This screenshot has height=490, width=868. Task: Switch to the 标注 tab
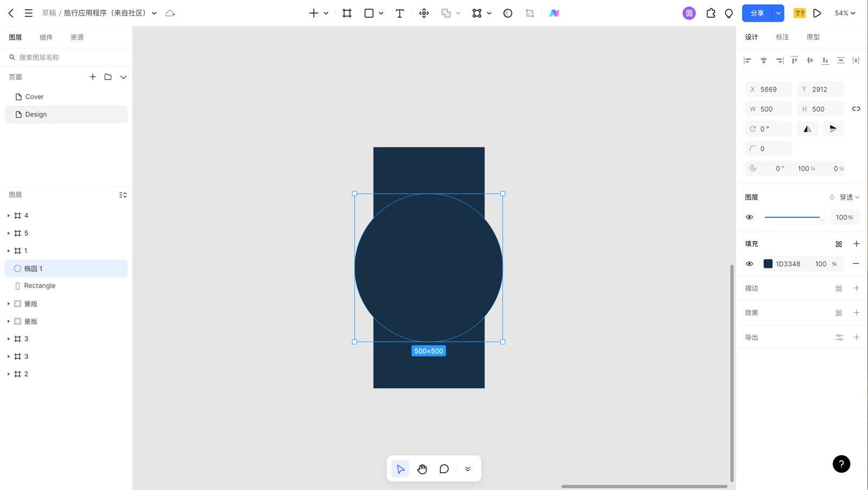click(782, 37)
